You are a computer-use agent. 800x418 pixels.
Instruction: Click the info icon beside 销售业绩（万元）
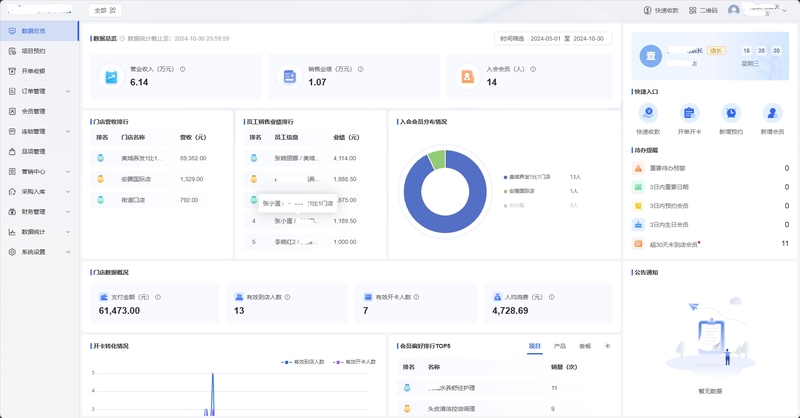click(x=361, y=69)
